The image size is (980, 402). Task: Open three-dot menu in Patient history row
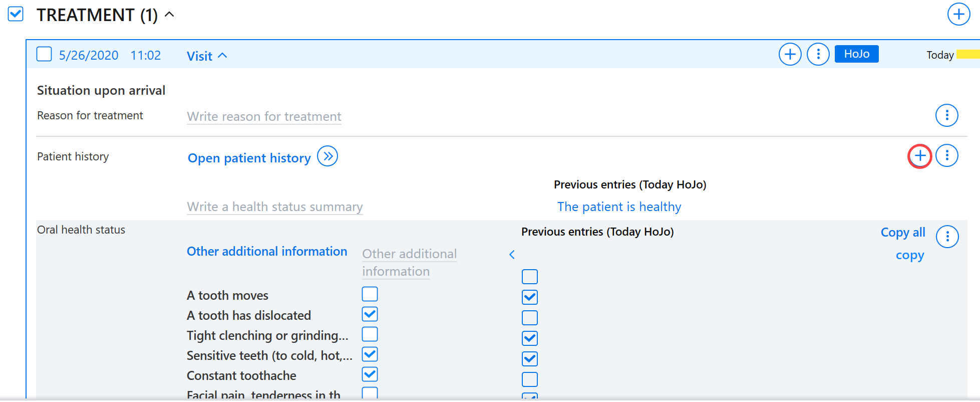pyautogui.click(x=946, y=156)
